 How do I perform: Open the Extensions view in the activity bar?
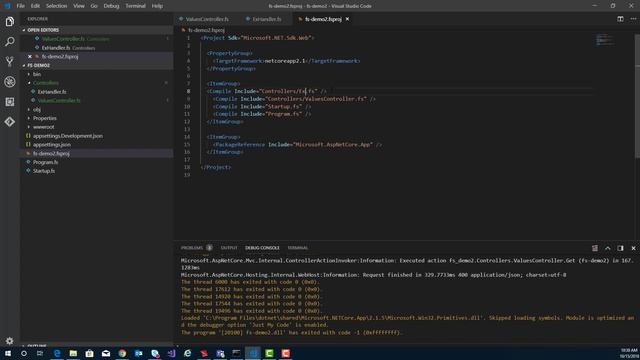click(x=10, y=102)
